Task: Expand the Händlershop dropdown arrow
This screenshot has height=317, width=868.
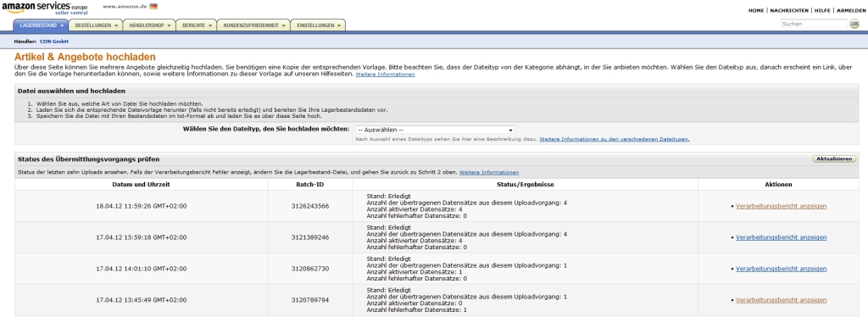Action: (x=169, y=25)
